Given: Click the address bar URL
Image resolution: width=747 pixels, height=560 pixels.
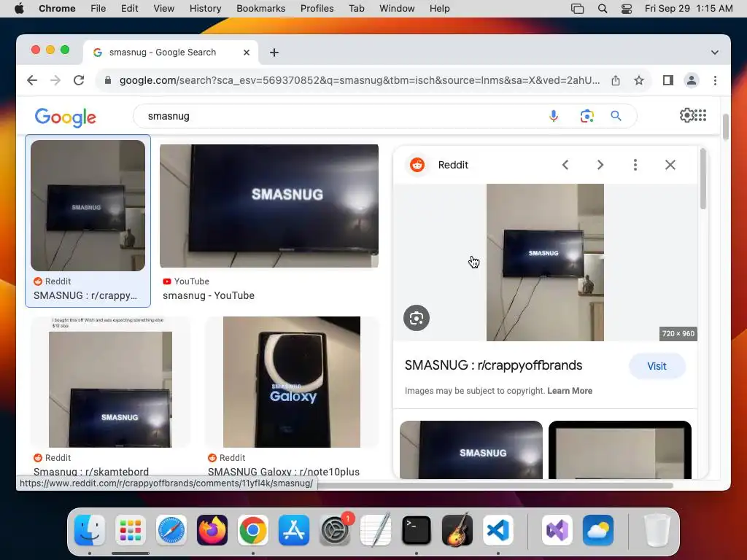Looking at the screenshot, I should (x=360, y=80).
